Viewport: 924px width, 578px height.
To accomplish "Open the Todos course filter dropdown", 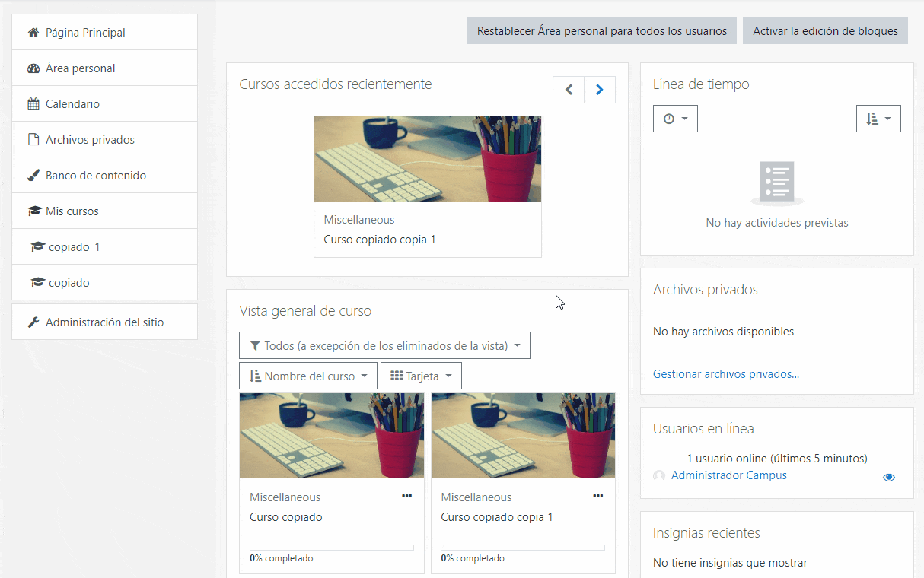I will 384,345.
